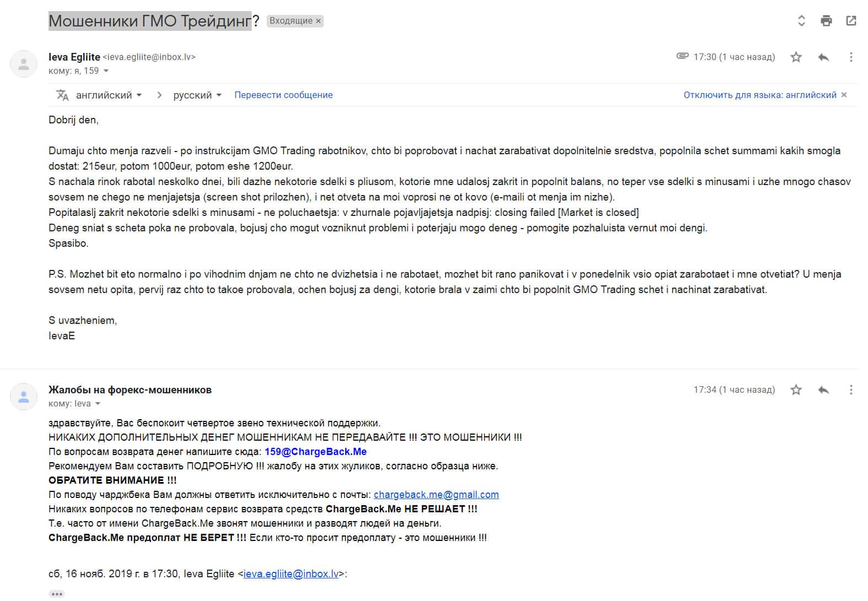The width and height of the screenshot is (868, 601).
Task: Click the attachment paperclip icon
Action: (682, 56)
